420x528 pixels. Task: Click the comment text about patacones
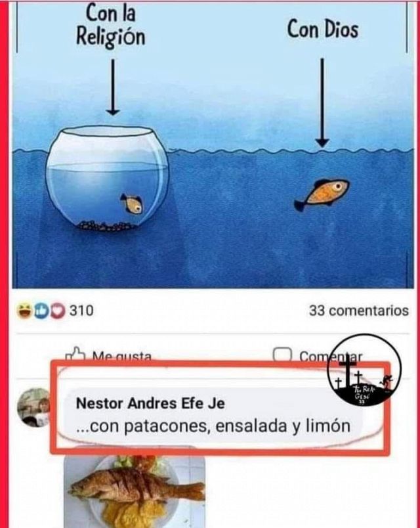pyautogui.click(x=213, y=426)
